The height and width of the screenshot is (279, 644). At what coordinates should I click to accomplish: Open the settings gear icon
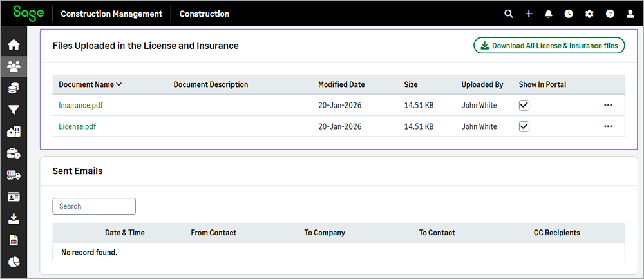tap(589, 14)
